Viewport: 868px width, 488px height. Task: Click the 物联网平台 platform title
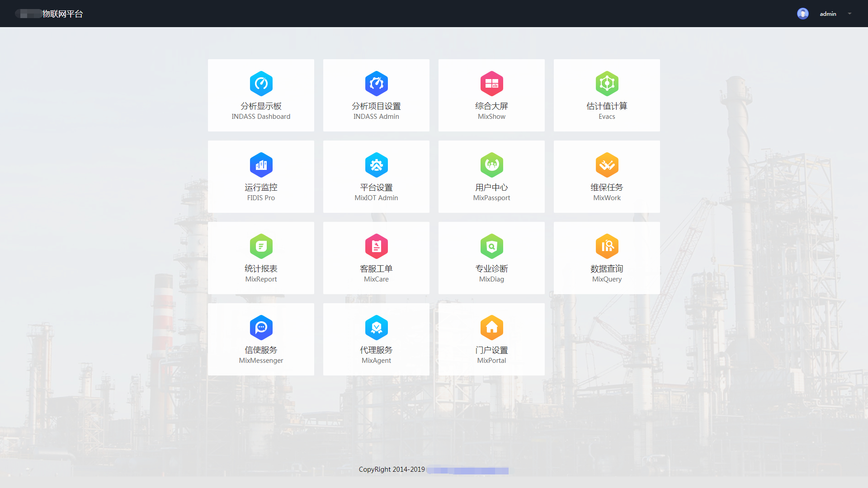[62, 14]
